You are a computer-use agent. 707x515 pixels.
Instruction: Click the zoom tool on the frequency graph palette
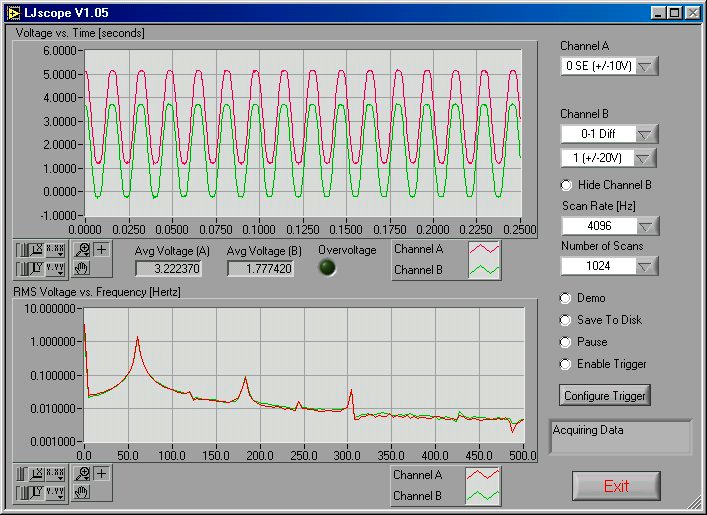(83, 474)
